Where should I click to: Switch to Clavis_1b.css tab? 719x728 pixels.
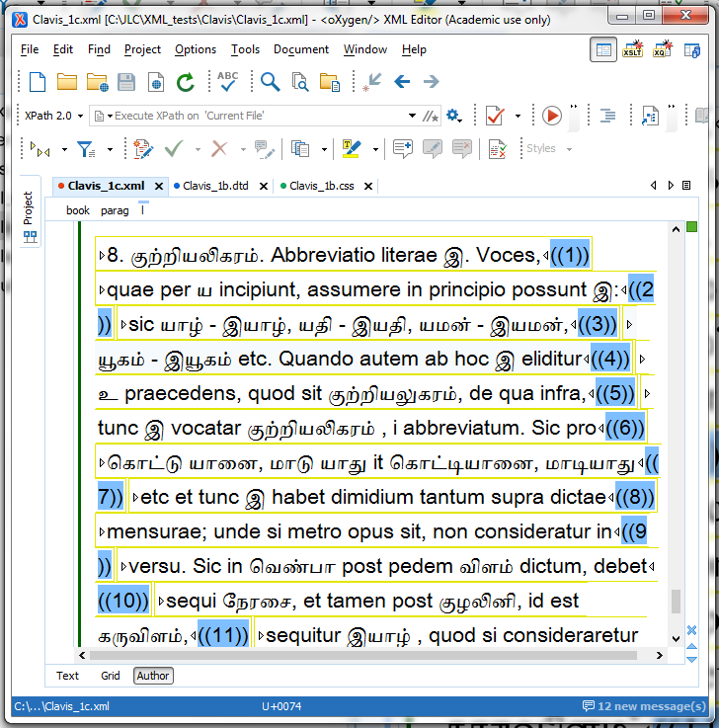pyautogui.click(x=322, y=186)
